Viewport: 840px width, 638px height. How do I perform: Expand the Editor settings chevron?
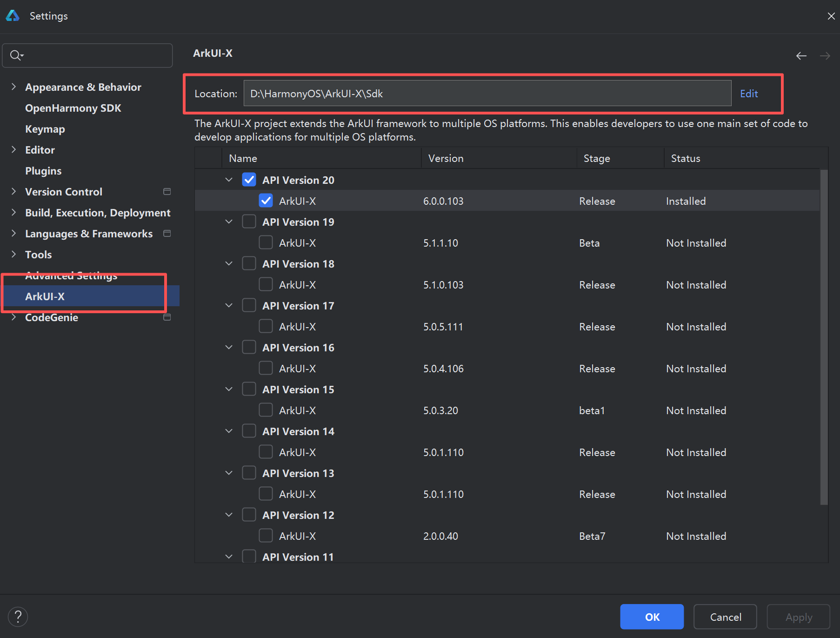13,149
